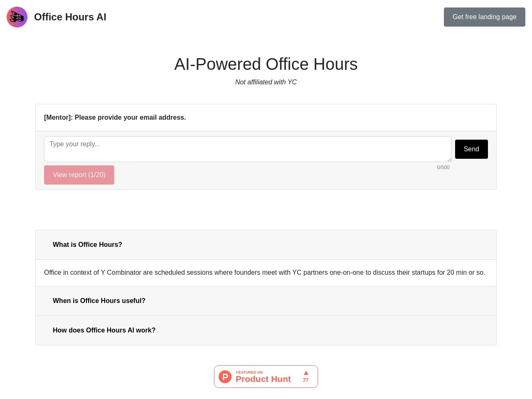Click the Not affiliated with YC text

[x=266, y=82]
